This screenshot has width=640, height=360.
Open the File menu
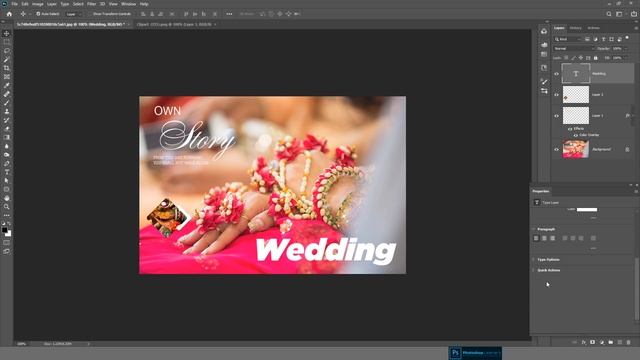(14, 4)
